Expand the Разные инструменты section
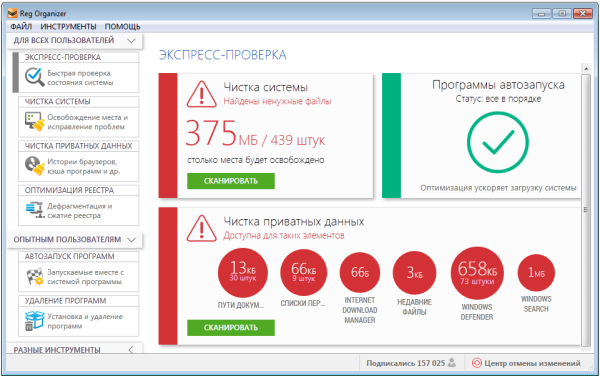Screen dimensions: 600x379 131,350
